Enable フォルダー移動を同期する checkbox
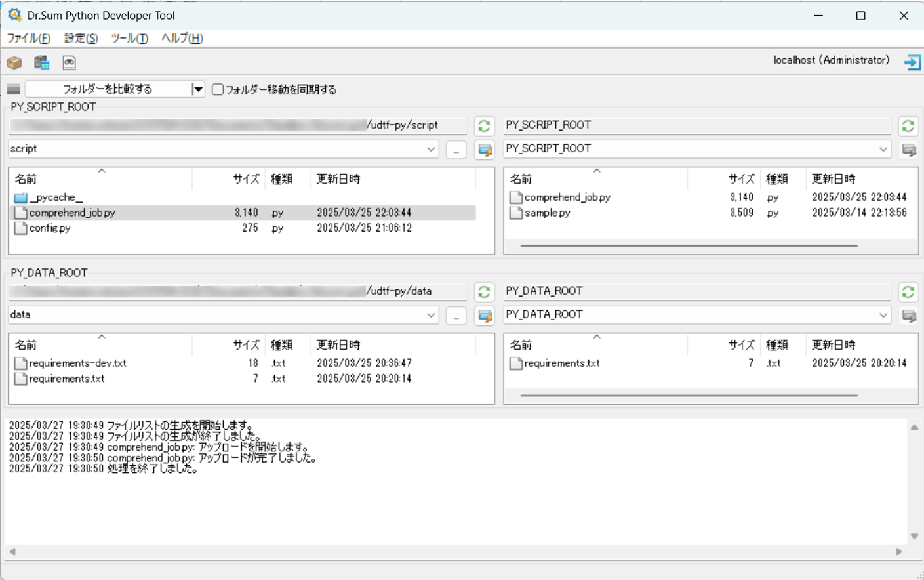Viewport: 924px width, 580px height. point(218,90)
